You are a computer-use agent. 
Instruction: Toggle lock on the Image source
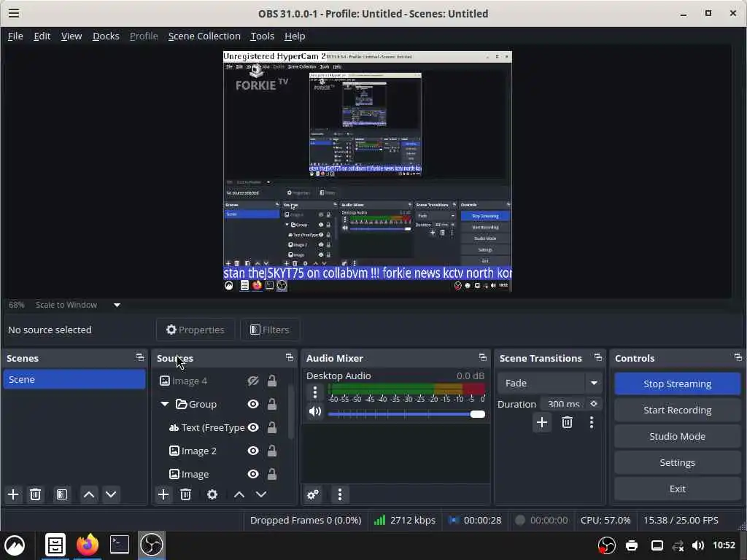[272, 474]
